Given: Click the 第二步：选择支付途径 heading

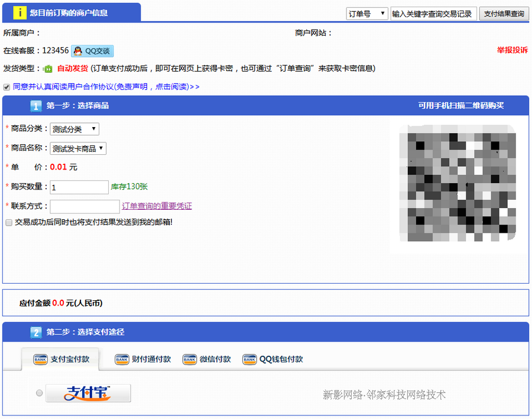Looking at the screenshot, I should [x=85, y=332].
